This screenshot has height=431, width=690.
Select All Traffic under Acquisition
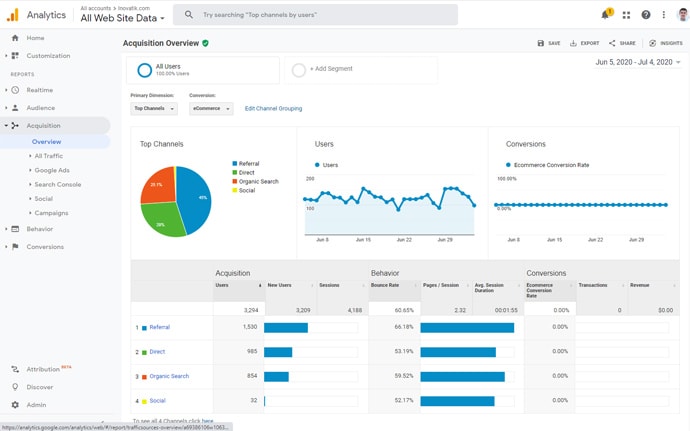48,156
